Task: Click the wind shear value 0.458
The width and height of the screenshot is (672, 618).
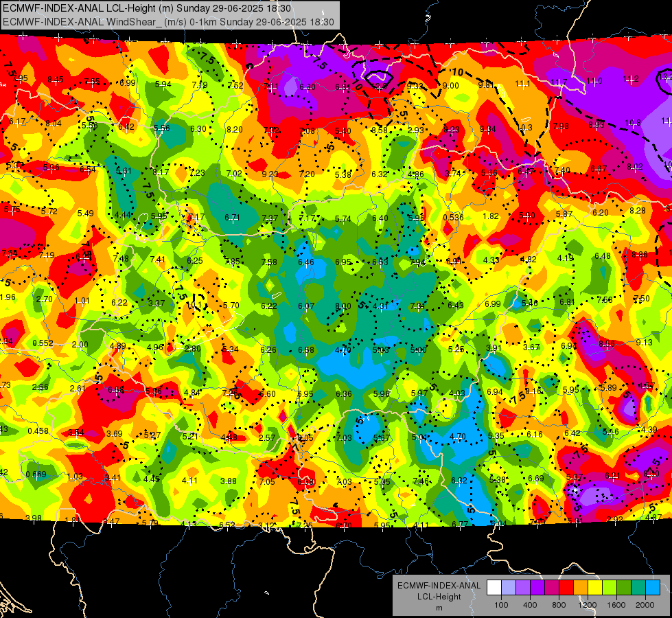Action: 38,431
